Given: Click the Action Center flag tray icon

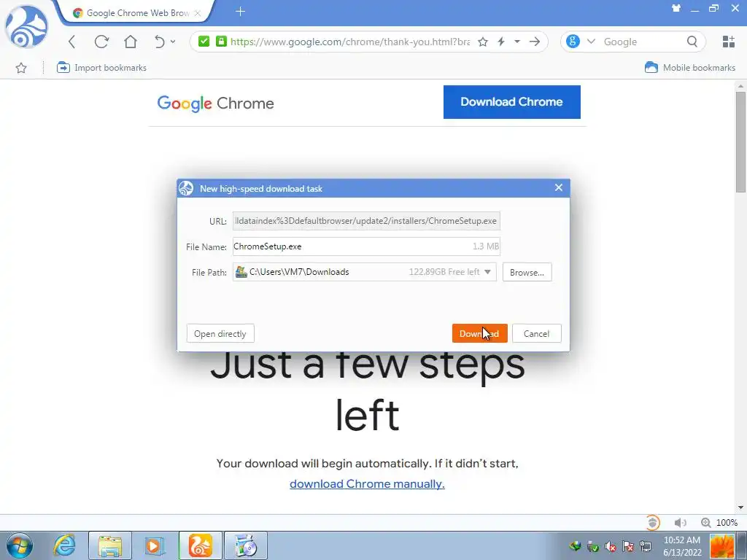Looking at the screenshot, I should click(628, 546).
